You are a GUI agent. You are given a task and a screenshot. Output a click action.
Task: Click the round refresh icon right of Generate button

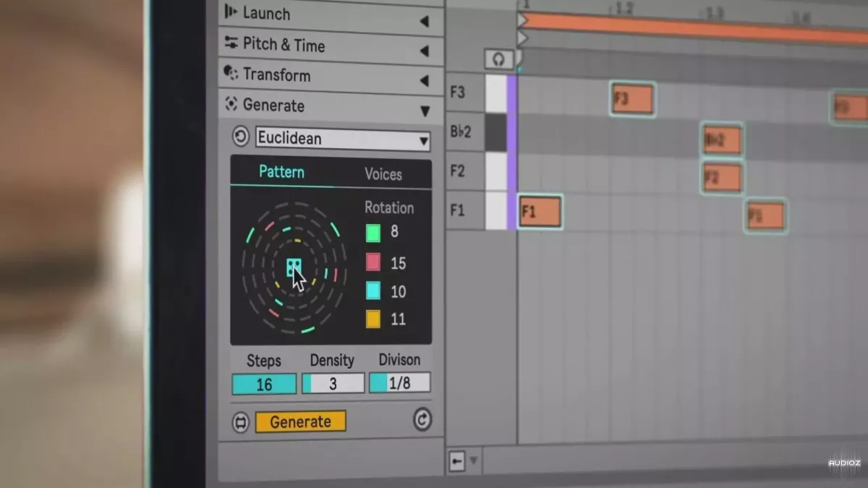click(422, 419)
